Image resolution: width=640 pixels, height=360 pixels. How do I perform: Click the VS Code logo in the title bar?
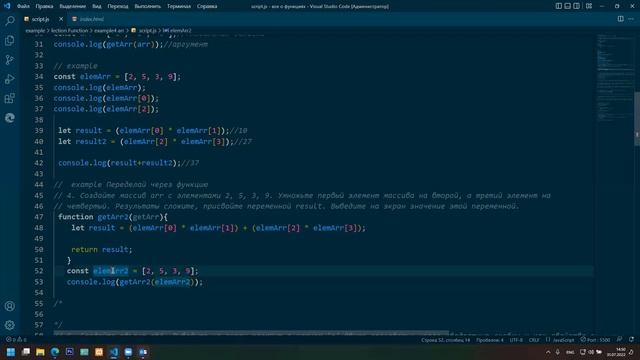(7, 6)
